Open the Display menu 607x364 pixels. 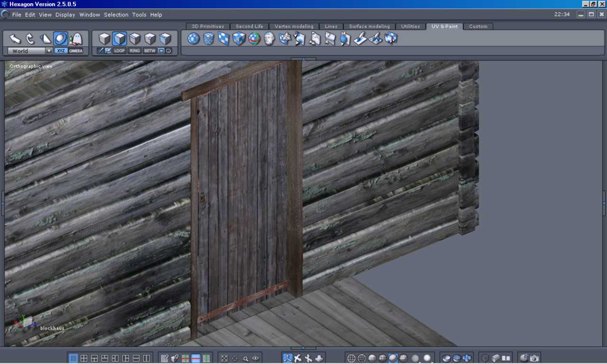point(65,15)
